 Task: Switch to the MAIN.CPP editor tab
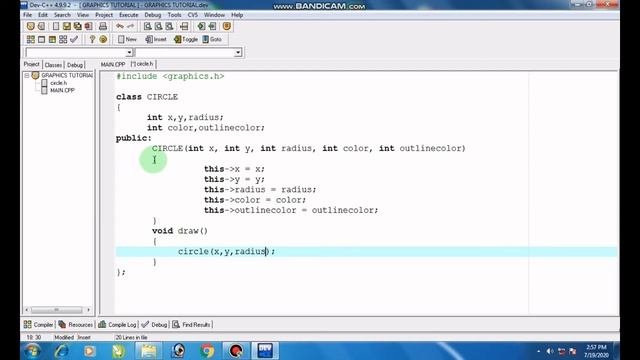(x=113, y=64)
